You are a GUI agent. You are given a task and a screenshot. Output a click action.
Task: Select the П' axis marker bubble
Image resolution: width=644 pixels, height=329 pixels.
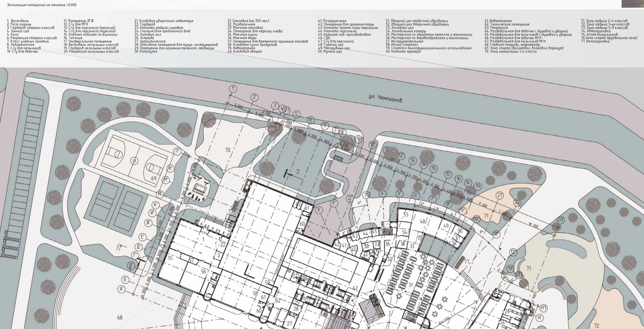pos(177,151)
